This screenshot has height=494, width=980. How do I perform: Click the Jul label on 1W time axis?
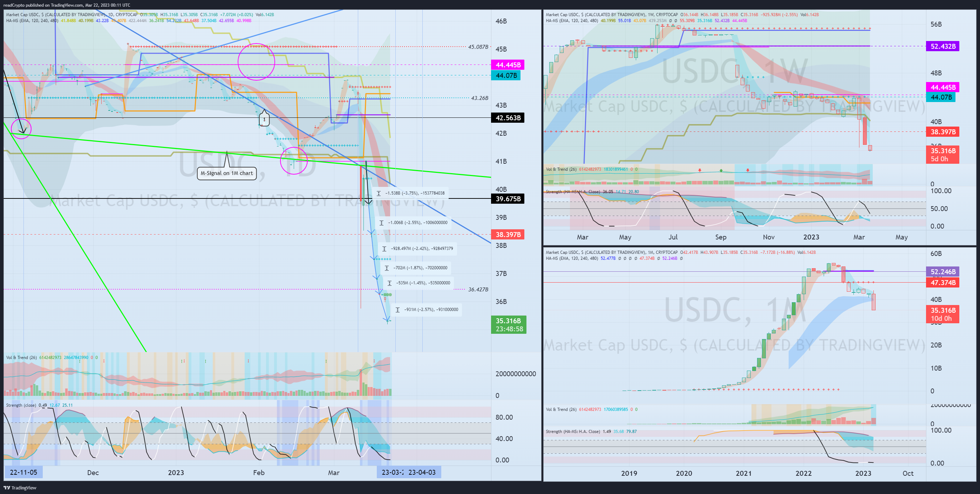pos(673,237)
